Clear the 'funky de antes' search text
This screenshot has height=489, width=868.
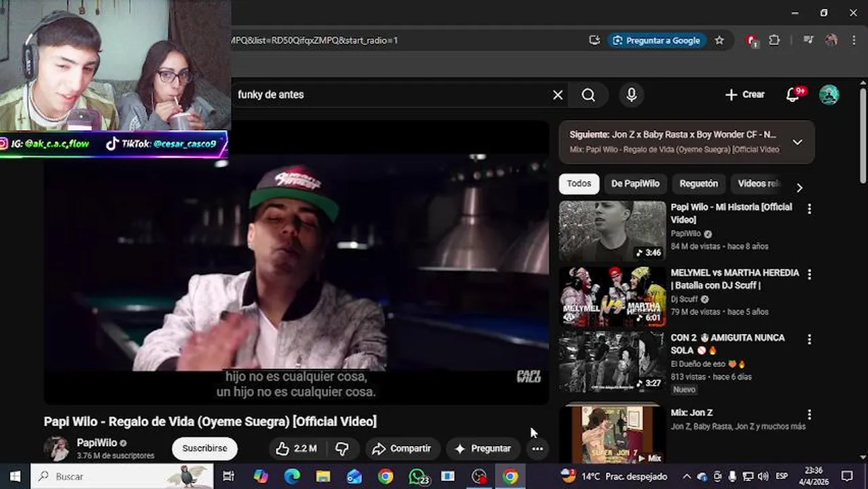click(x=558, y=95)
